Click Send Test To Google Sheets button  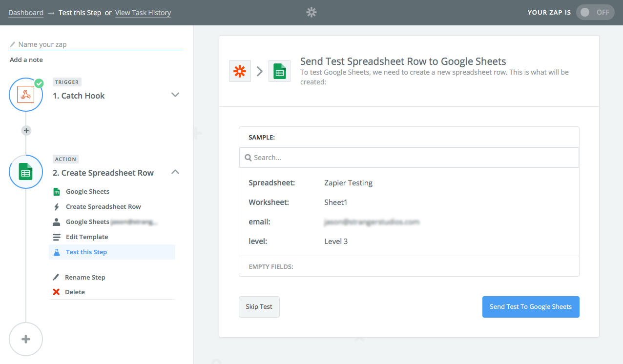pos(531,307)
